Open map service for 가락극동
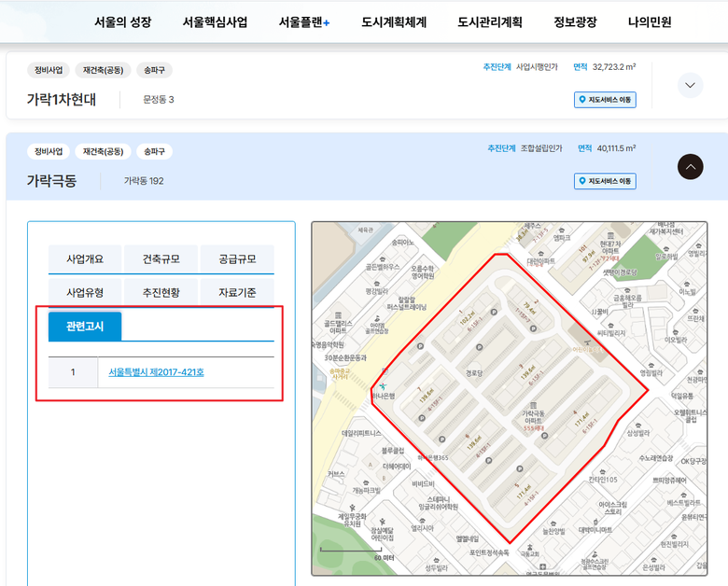The height and width of the screenshot is (586, 728). point(605,181)
